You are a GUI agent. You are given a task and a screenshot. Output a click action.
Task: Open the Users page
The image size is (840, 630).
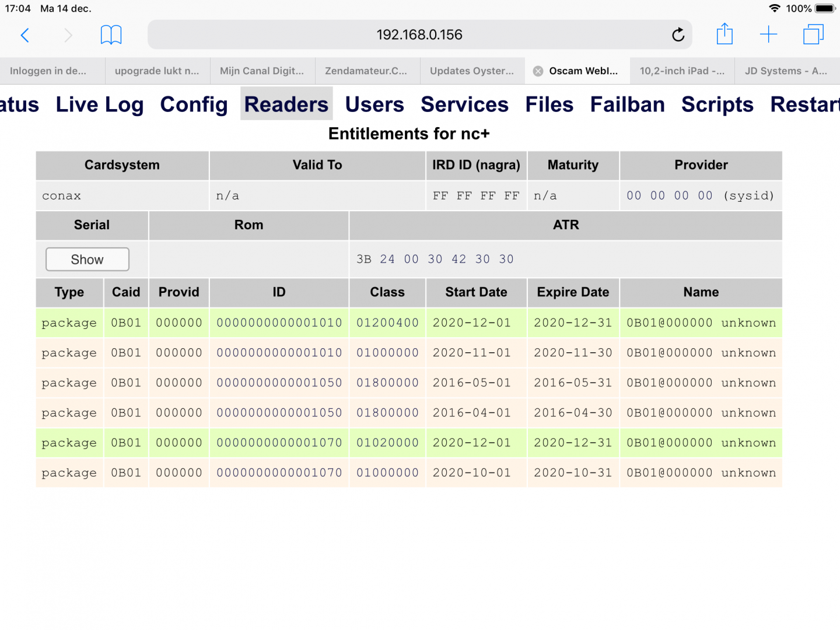click(x=374, y=104)
